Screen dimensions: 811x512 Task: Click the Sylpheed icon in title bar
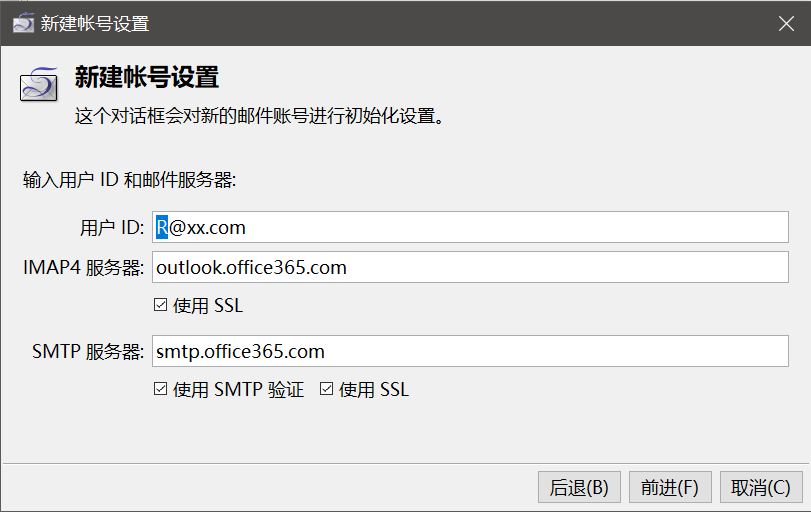click(x=23, y=23)
